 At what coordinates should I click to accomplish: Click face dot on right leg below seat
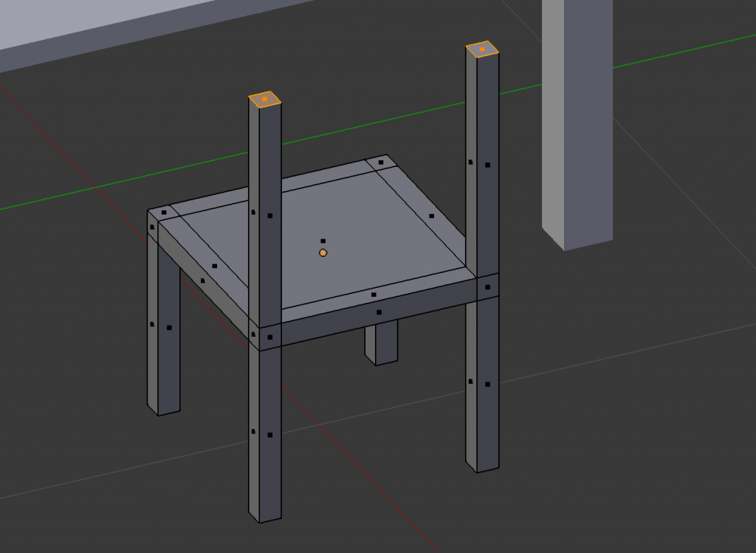click(487, 384)
